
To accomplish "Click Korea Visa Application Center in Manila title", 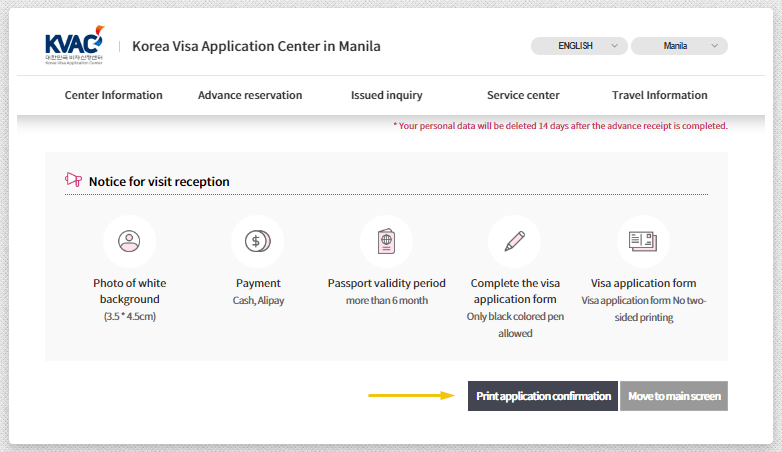I will point(256,46).
